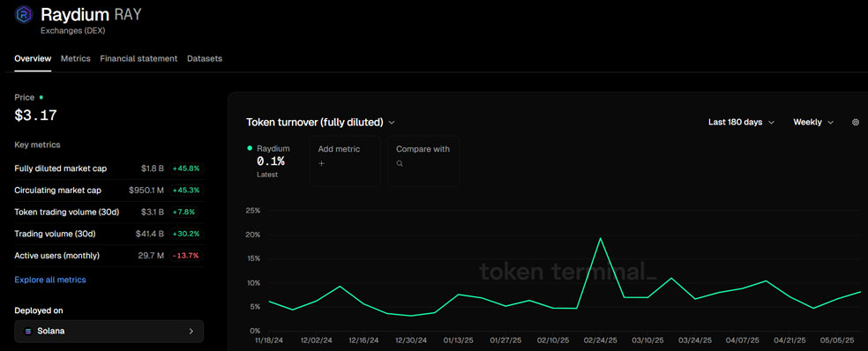Open chart settings gear icon
Screen dimensions: 868x351
tap(856, 123)
